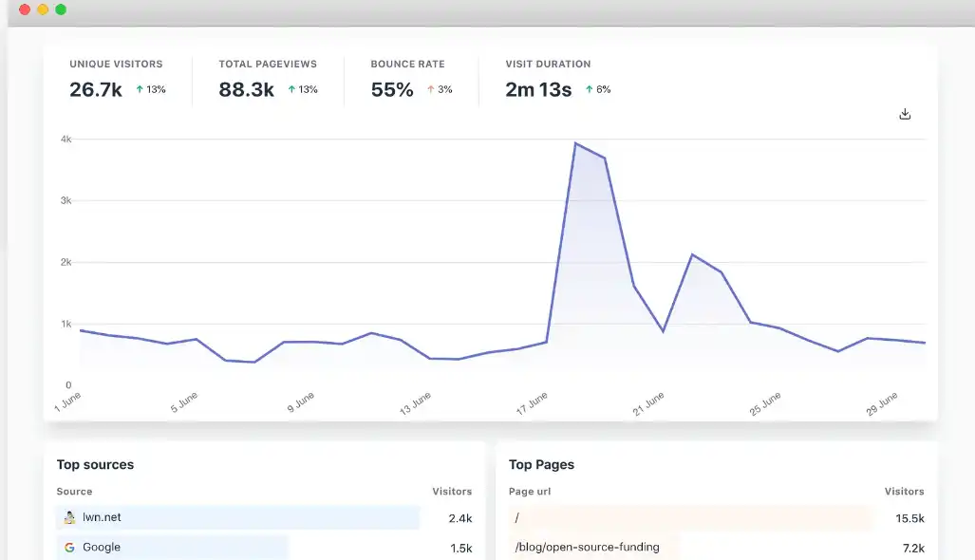
Task: Click the 26.7k unique visitors value
Action: tap(96, 89)
